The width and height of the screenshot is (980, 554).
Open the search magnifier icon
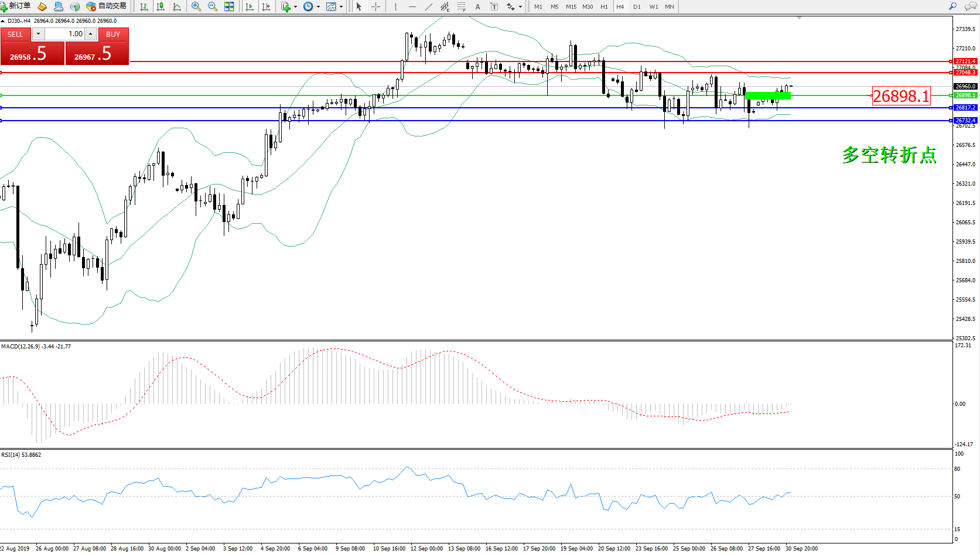pyautogui.click(x=952, y=6)
